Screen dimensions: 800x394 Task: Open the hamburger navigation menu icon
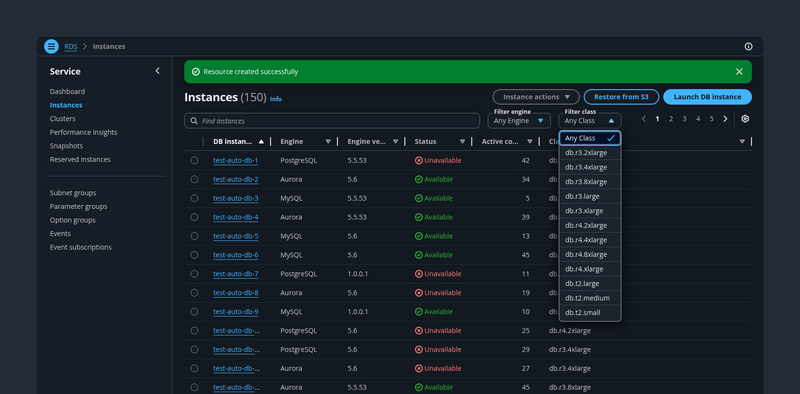point(51,46)
